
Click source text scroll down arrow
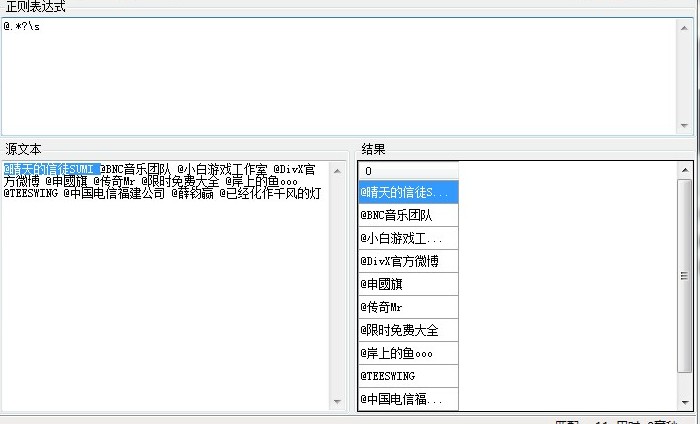(x=338, y=402)
